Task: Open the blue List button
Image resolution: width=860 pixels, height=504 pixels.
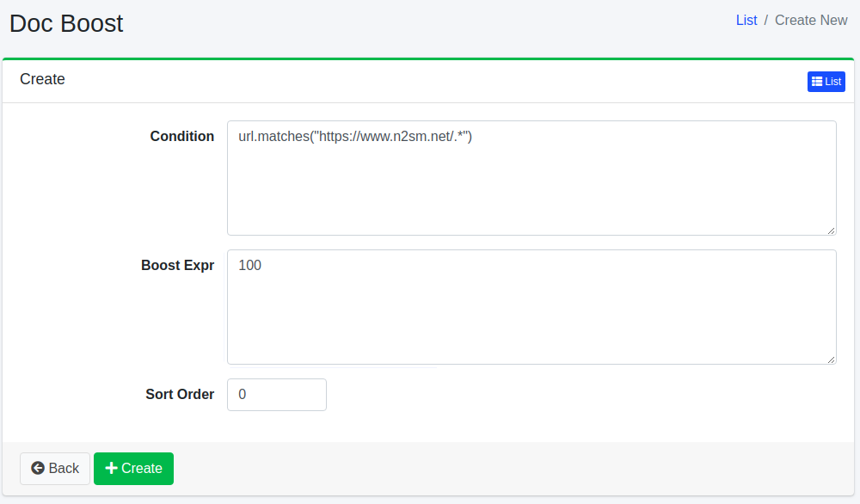Action: click(x=826, y=82)
